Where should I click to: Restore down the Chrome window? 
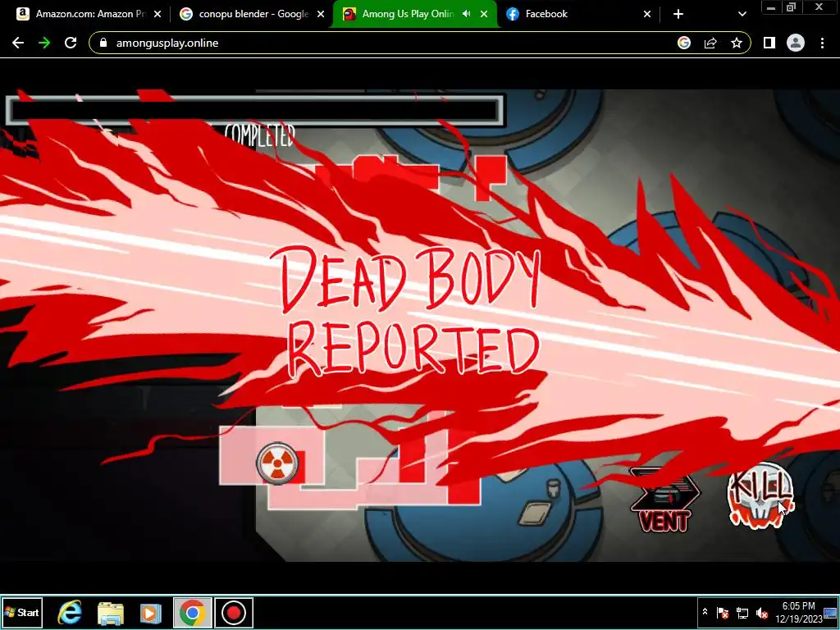792,7
